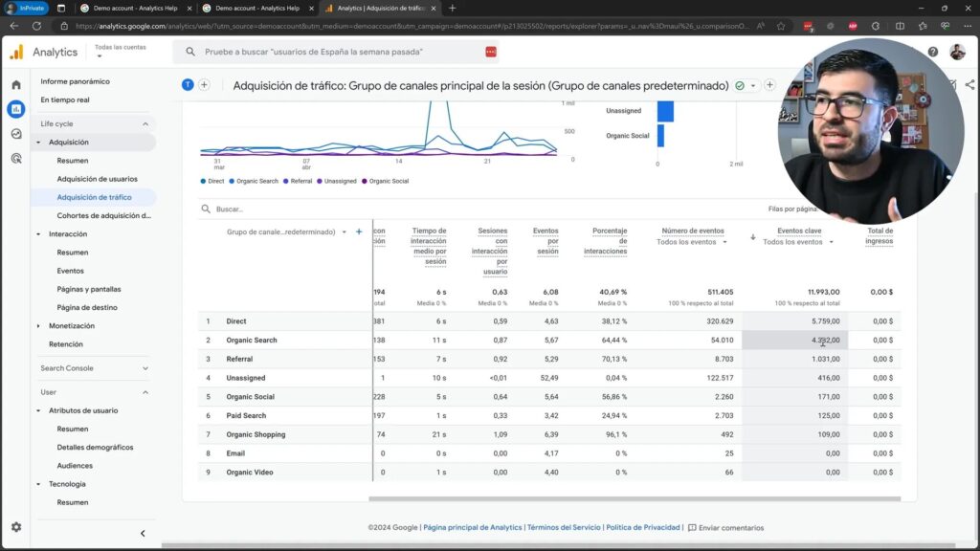Open Términos del Servicio link
This screenshot has height=551, width=980.
(x=564, y=528)
